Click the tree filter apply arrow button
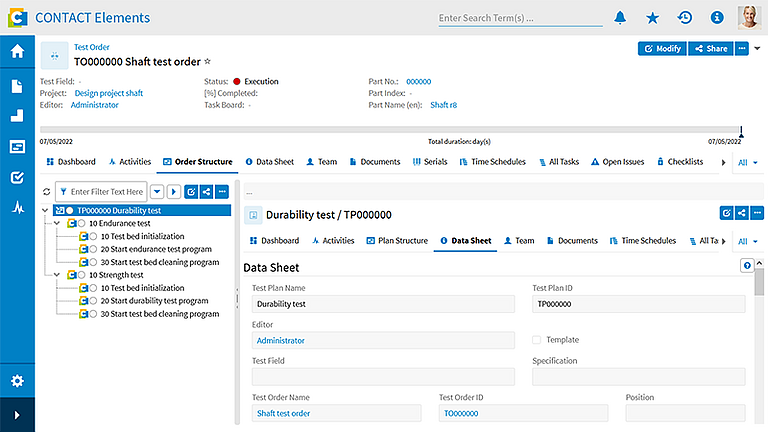The height and width of the screenshot is (432, 768). pyautogui.click(x=173, y=192)
